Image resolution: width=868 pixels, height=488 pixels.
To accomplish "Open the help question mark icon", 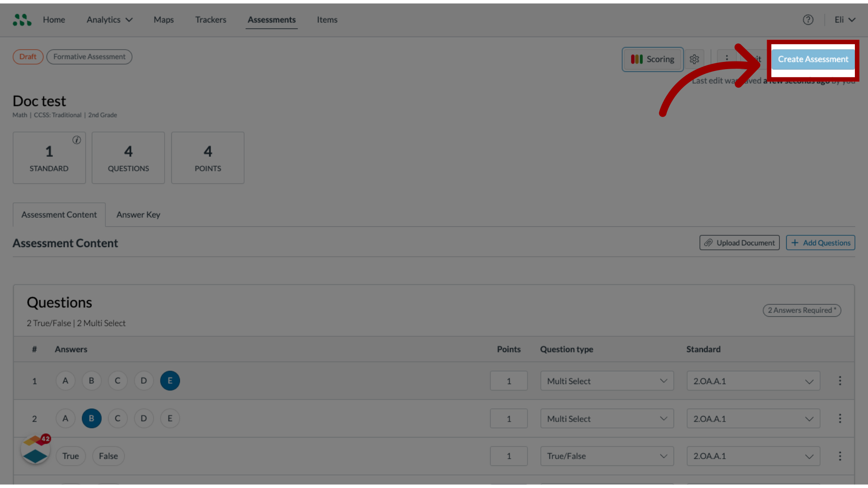I will [x=808, y=20].
